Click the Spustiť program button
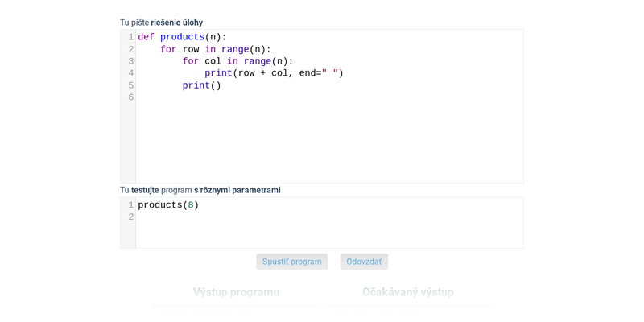Image resolution: width=644 pixels, height=322 pixels. pos(292,262)
